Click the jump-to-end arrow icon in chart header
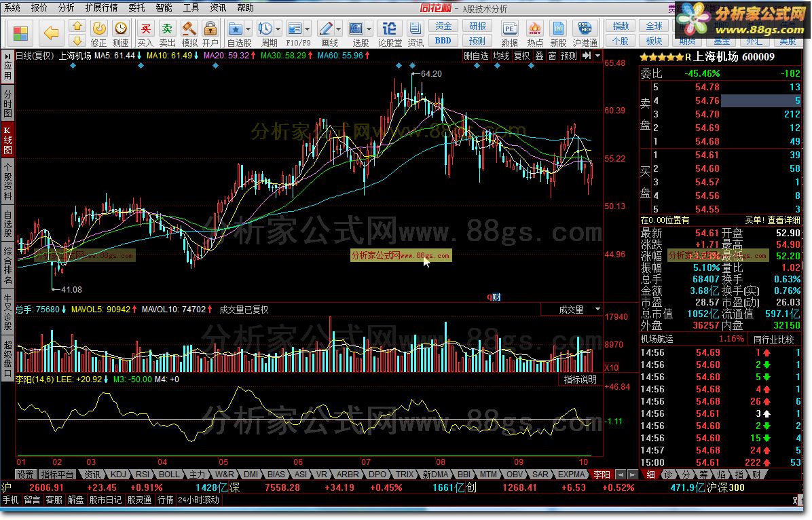Image resolution: width=812 pixels, height=520 pixels. (x=587, y=56)
